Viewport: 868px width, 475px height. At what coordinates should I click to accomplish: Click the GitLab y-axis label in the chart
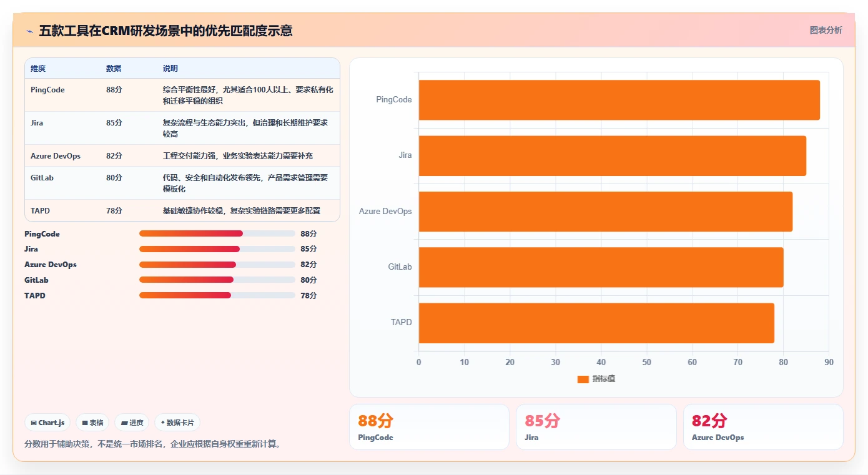point(400,267)
